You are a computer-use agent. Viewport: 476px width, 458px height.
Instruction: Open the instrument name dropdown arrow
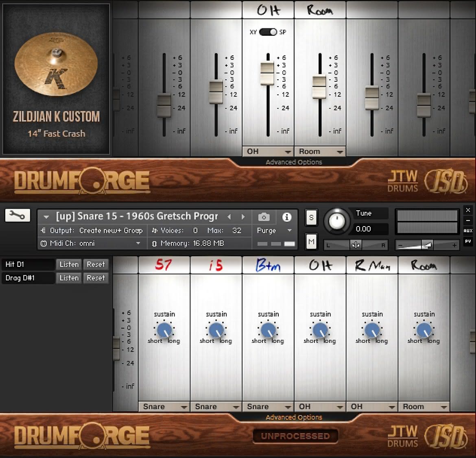tap(46, 217)
